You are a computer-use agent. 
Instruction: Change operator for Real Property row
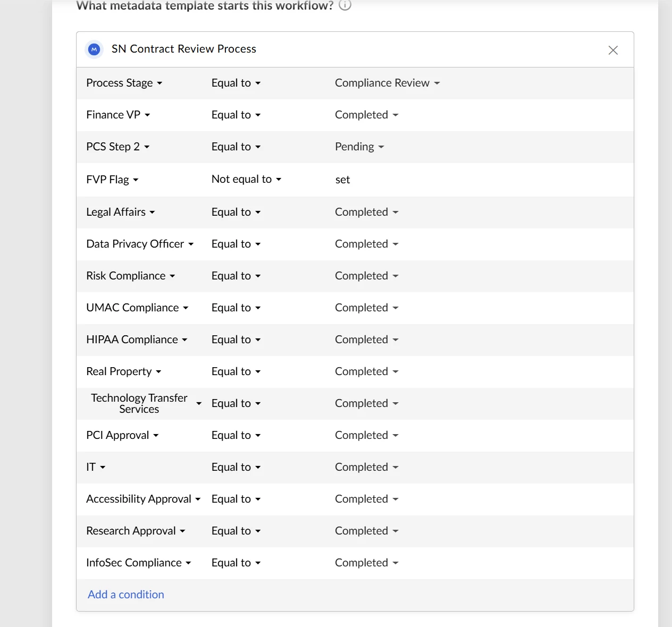(236, 371)
